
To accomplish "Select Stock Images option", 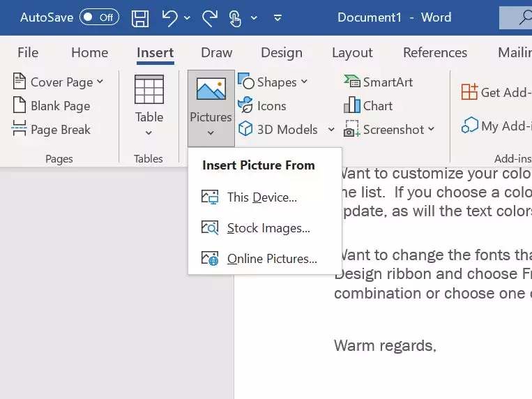I will click(268, 228).
